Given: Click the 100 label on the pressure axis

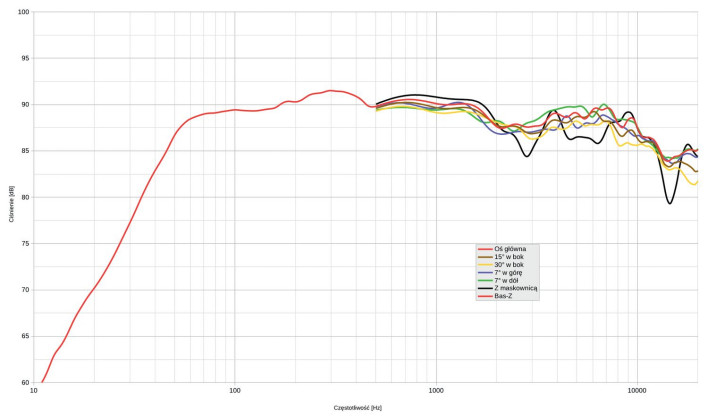Looking at the screenshot, I should [x=24, y=12].
